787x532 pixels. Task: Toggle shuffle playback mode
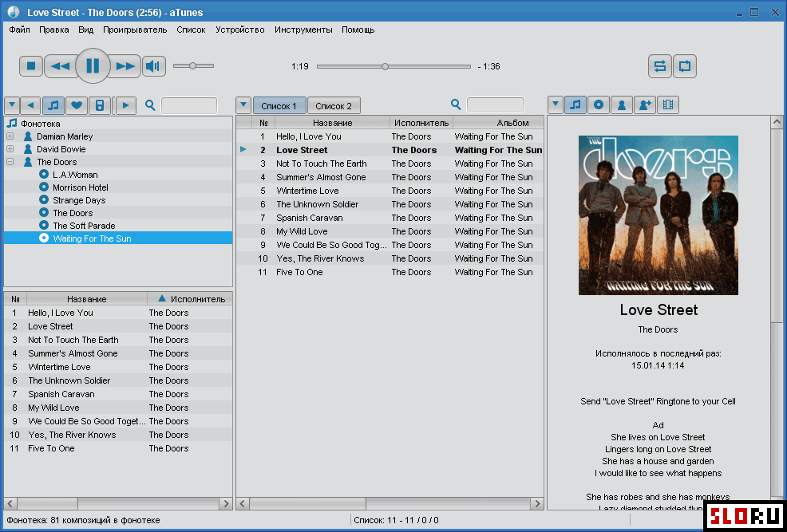(x=659, y=66)
